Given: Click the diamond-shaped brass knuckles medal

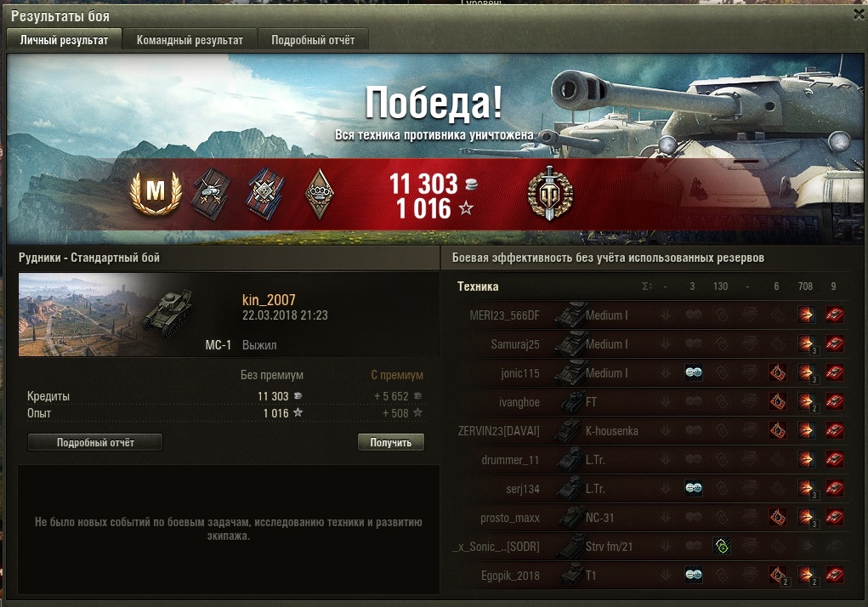Looking at the screenshot, I should click(x=320, y=194).
